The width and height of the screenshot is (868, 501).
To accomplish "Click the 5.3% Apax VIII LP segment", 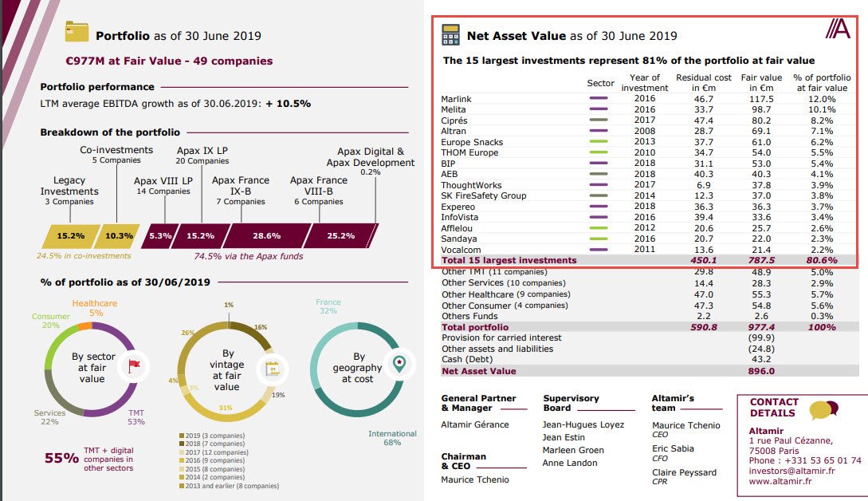I will 160,236.
